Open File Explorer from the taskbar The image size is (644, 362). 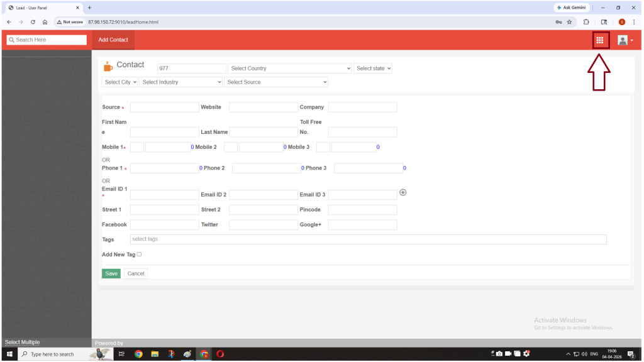click(155, 354)
